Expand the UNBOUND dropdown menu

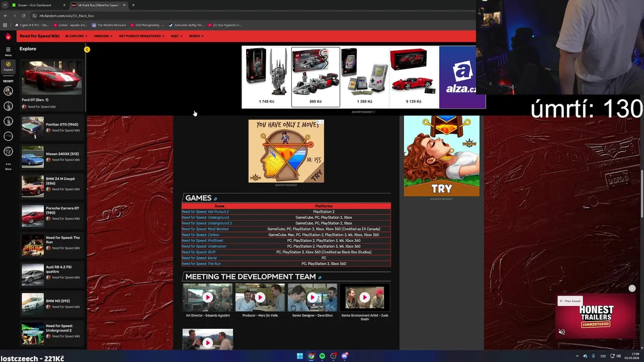click(103, 36)
